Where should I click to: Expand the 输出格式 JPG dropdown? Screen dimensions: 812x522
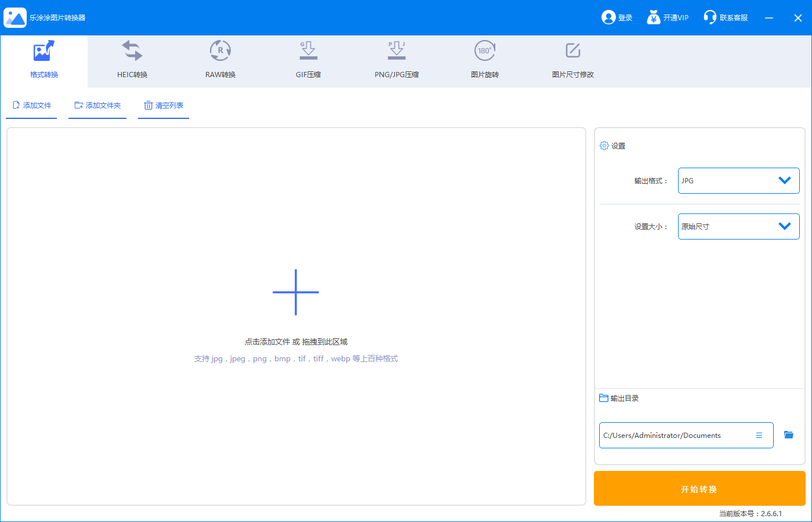coord(738,180)
